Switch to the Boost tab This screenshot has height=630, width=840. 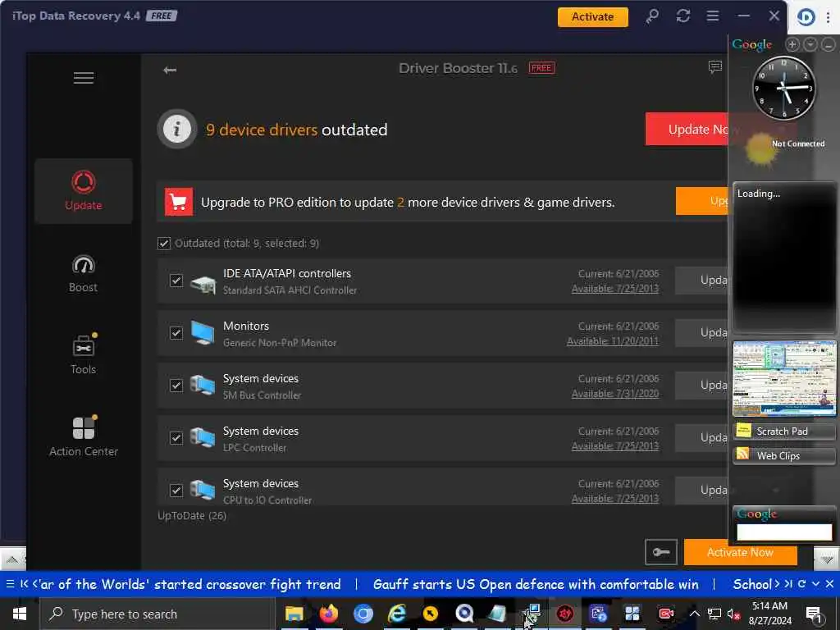[x=84, y=273]
